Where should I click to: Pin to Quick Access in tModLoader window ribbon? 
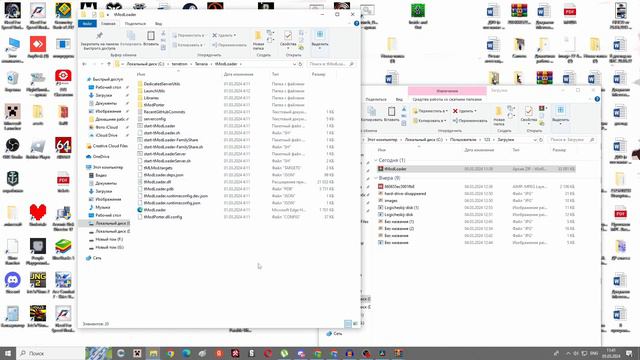coord(99,40)
